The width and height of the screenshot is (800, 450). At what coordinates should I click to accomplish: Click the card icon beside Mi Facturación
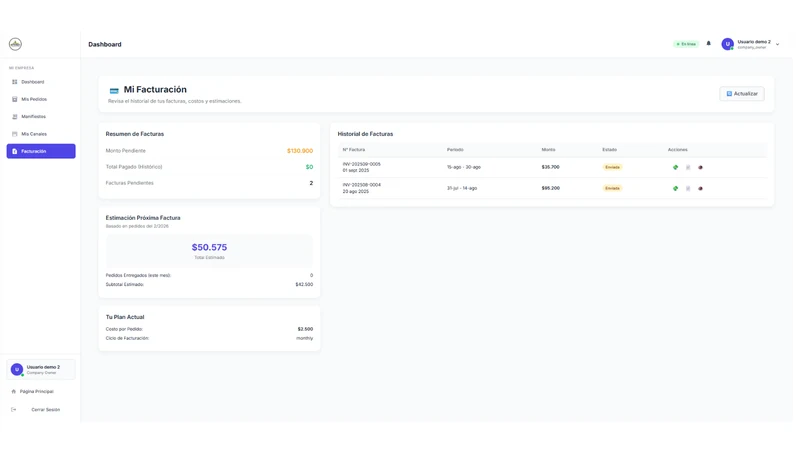point(114,90)
